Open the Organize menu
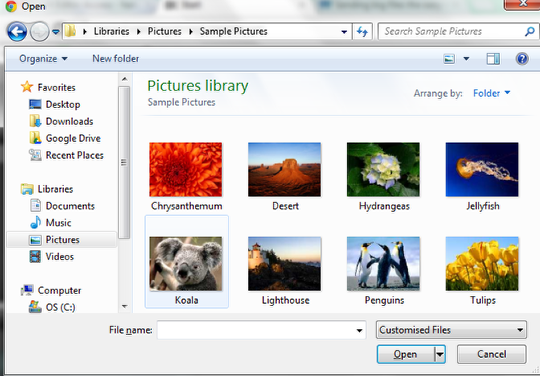Viewport: 540px width, 376px height. pos(43,59)
